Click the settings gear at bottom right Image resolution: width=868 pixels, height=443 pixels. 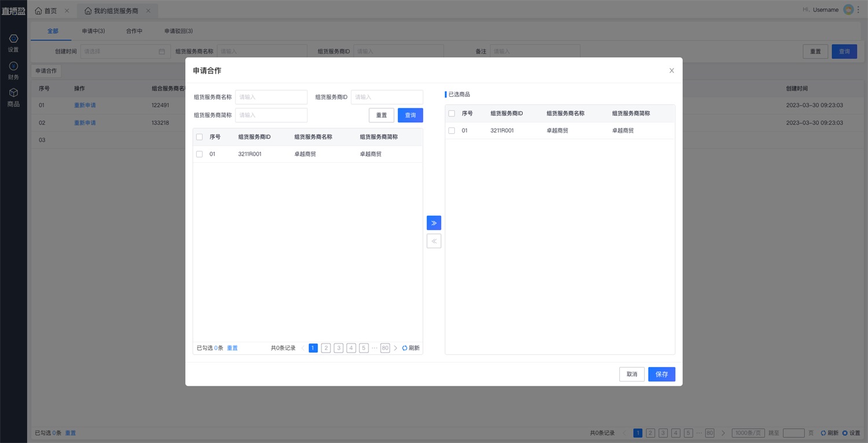point(845,433)
